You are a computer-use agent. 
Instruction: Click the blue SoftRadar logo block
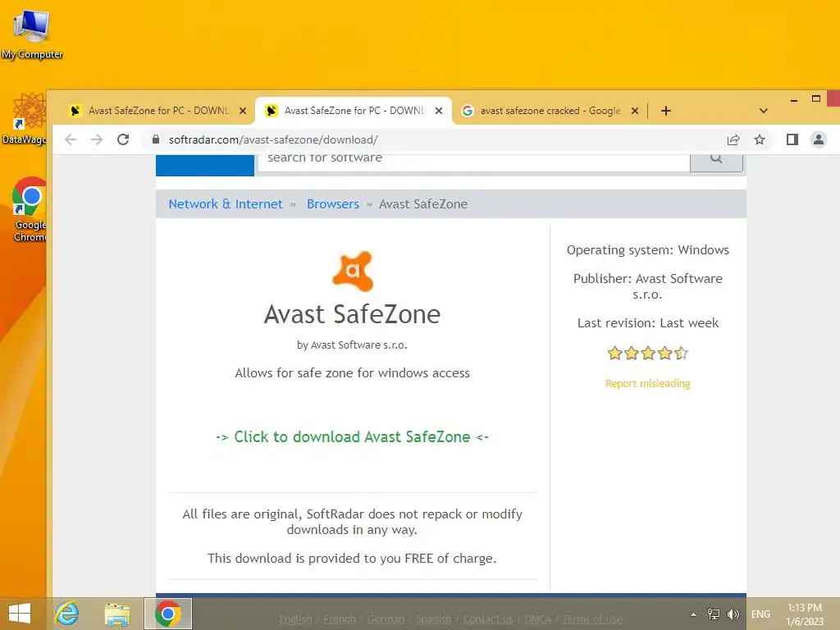point(204,165)
